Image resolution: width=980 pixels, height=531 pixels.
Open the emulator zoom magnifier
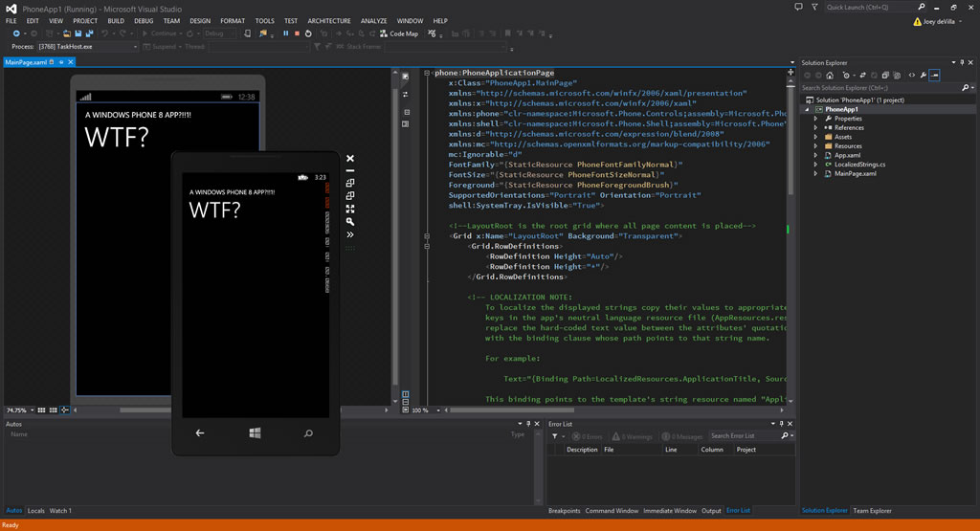tap(350, 222)
